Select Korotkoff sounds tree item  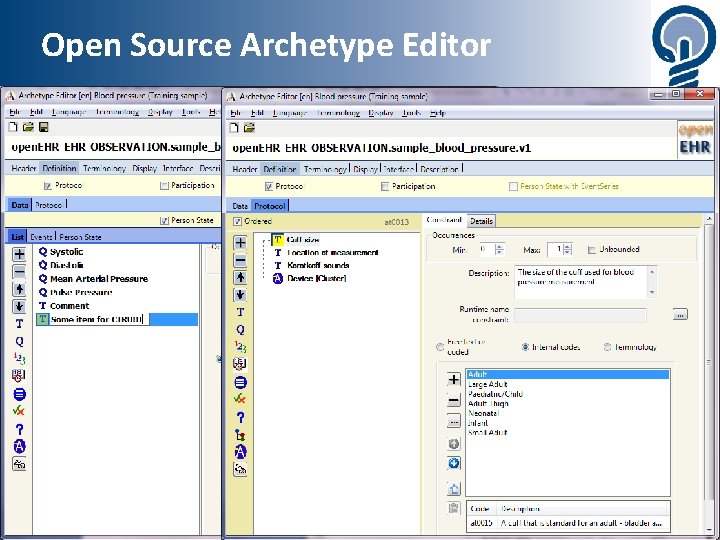[318, 265]
